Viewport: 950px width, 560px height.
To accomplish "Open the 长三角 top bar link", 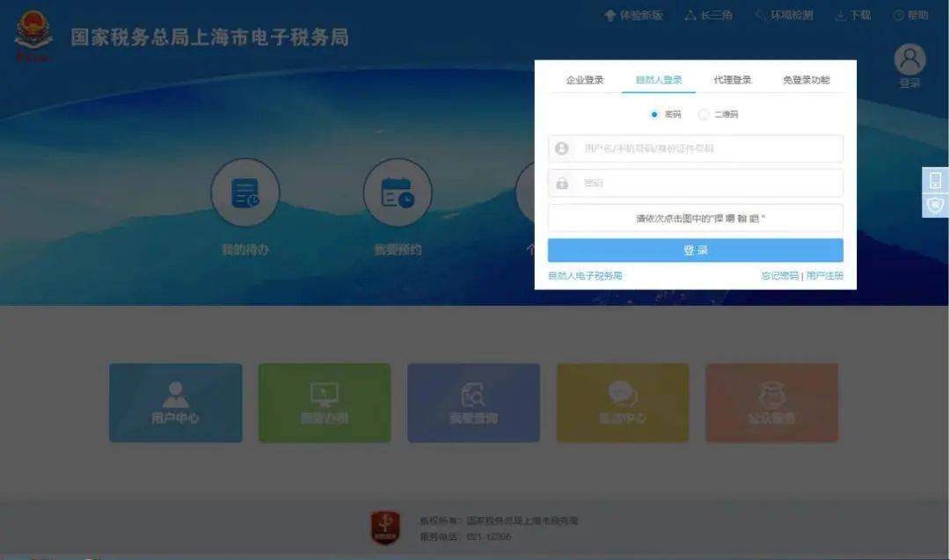I will pyautogui.click(x=709, y=15).
